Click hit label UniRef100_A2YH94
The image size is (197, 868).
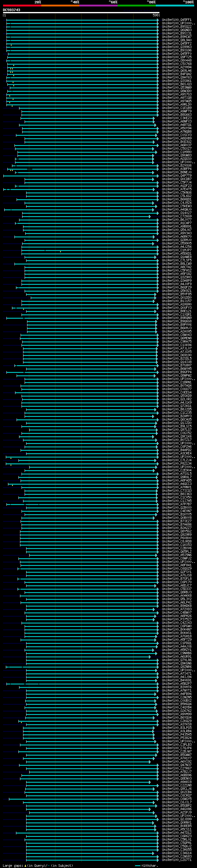click(x=176, y=67)
